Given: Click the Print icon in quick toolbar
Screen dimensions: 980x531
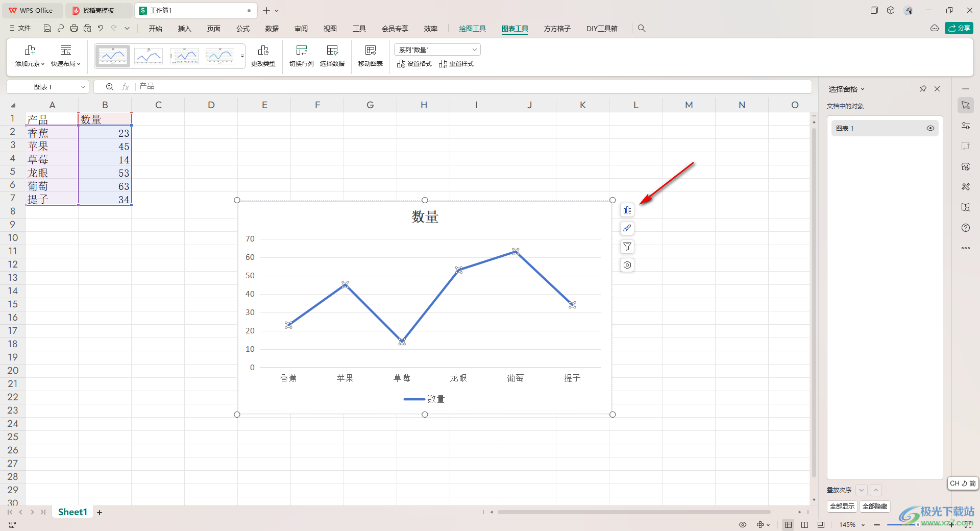Looking at the screenshot, I should pyautogui.click(x=74, y=29).
